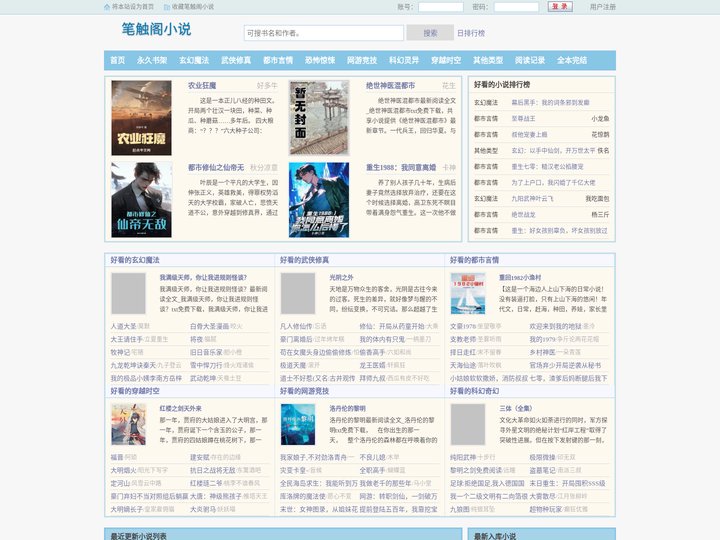
Task: Click the 农业狂魔 book cover image
Action: (141, 118)
